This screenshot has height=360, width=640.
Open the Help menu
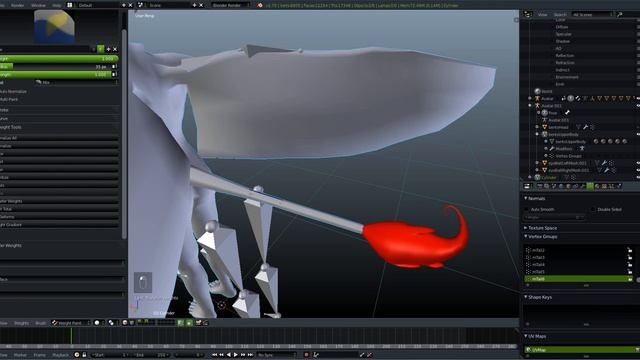57,5
